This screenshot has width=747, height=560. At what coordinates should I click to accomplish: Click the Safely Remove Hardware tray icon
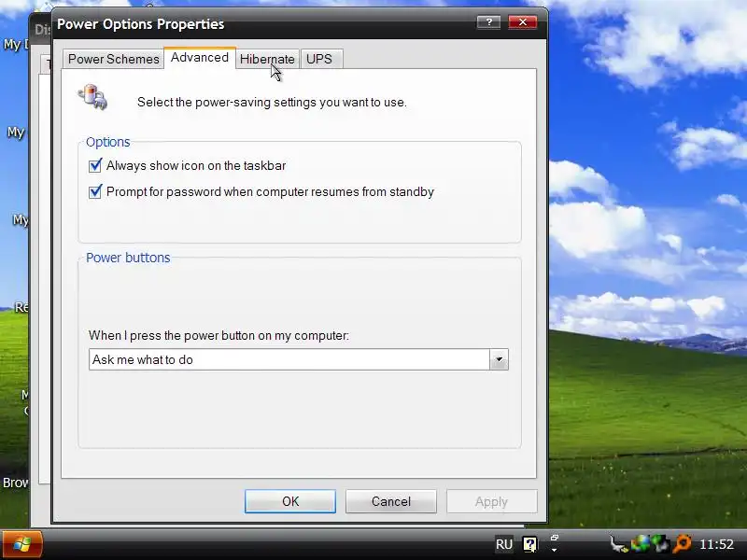[619, 544]
